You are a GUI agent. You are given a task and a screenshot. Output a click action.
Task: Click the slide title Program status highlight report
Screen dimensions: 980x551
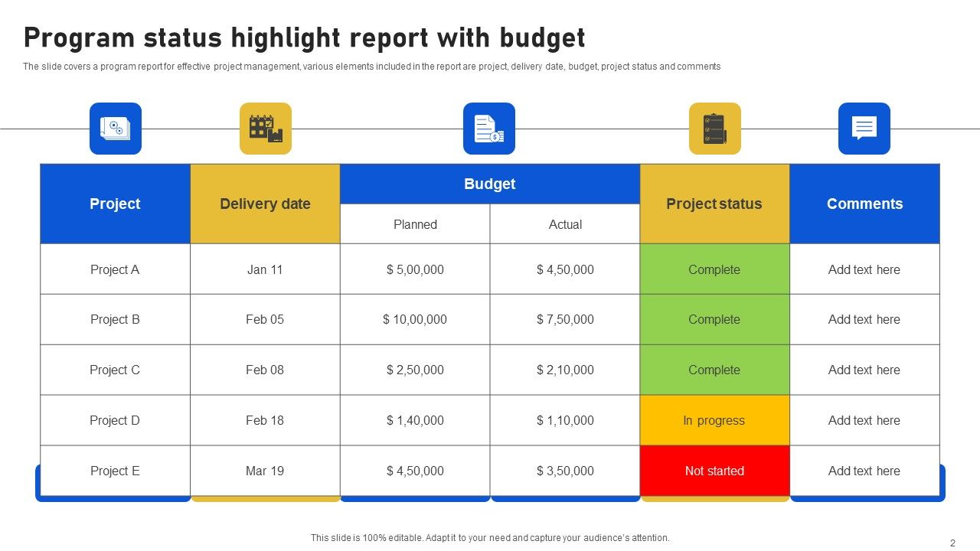point(304,37)
